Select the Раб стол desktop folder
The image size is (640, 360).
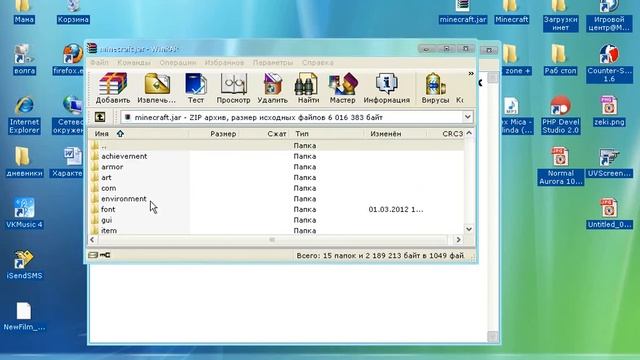(x=560, y=60)
